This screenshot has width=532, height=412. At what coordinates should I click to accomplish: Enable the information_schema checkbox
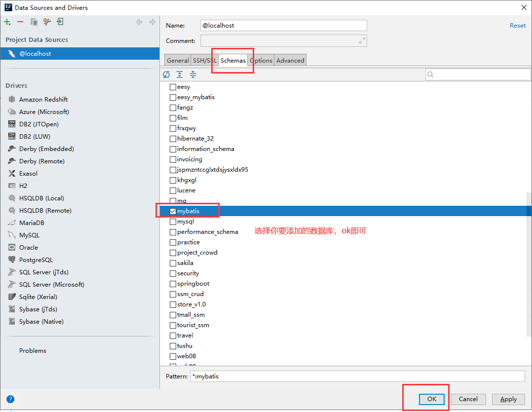pyautogui.click(x=173, y=149)
